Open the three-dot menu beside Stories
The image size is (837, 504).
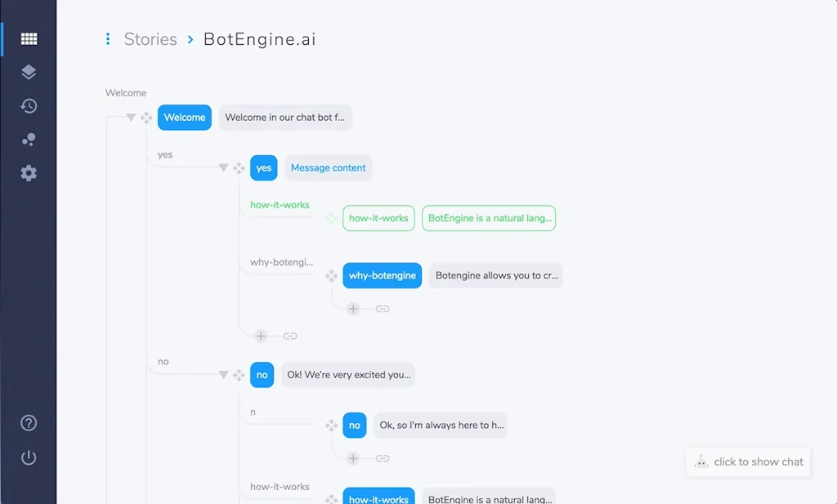[x=107, y=38]
